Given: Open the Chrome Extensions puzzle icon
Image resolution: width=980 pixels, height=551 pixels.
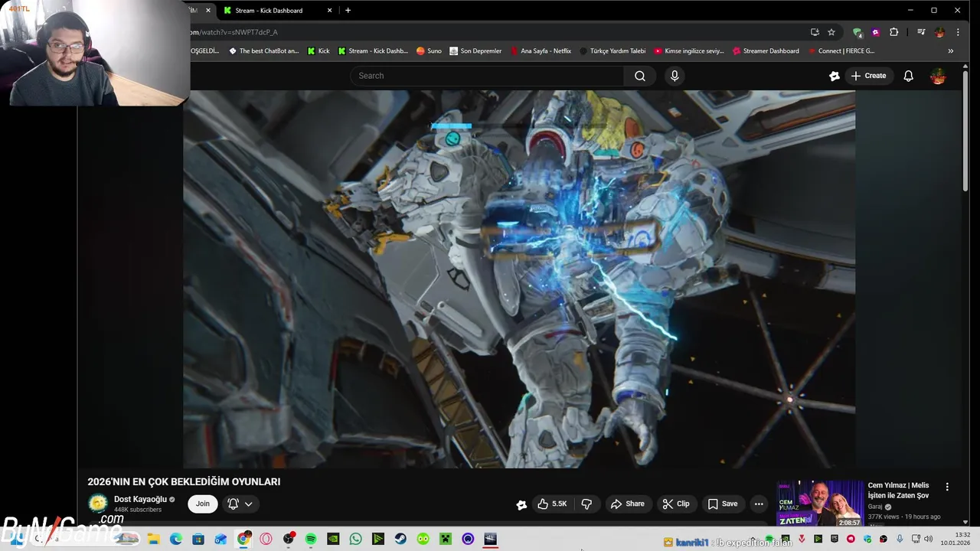Looking at the screenshot, I should click(x=893, y=32).
